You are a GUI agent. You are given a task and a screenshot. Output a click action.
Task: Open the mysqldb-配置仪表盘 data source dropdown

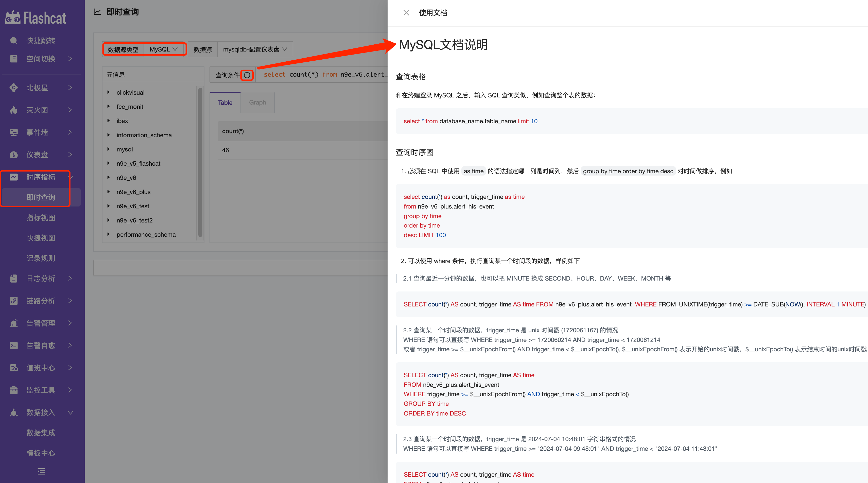tap(255, 49)
